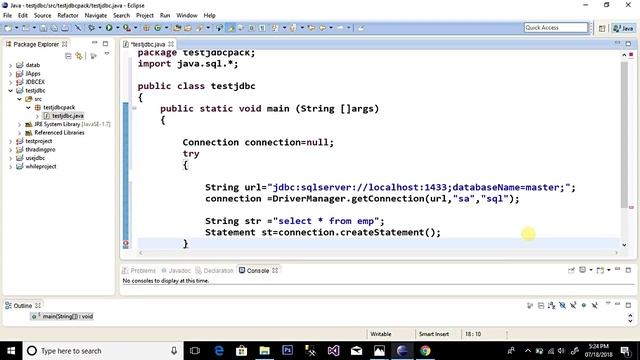640x360 pixels.
Task: Collapse the src folder
Action: (19, 99)
